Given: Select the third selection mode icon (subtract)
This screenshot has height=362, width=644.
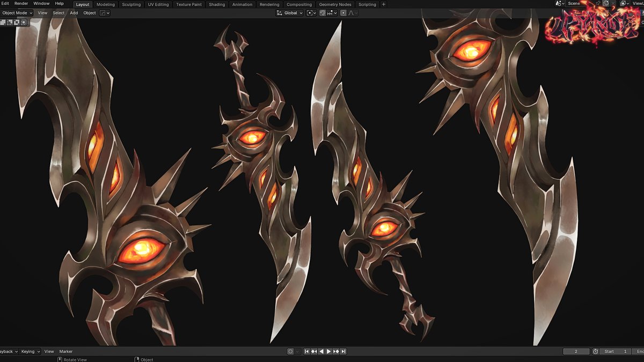Looking at the screenshot, I should coord(17,22).
